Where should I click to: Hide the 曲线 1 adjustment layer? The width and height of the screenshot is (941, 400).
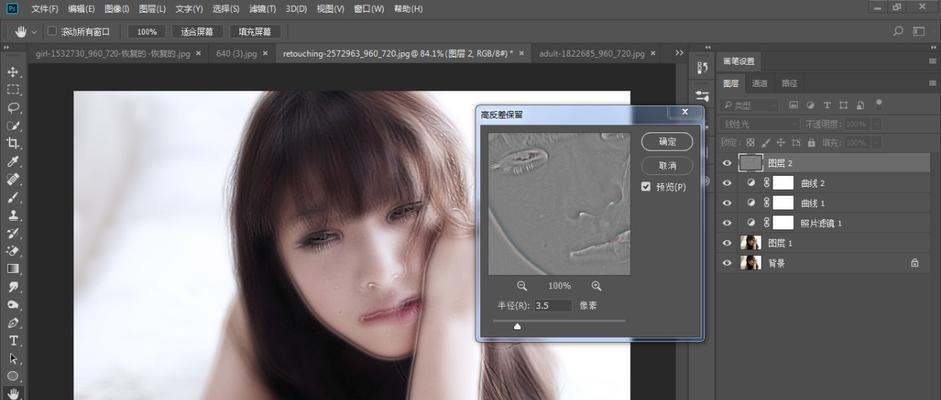coord(727,203)
